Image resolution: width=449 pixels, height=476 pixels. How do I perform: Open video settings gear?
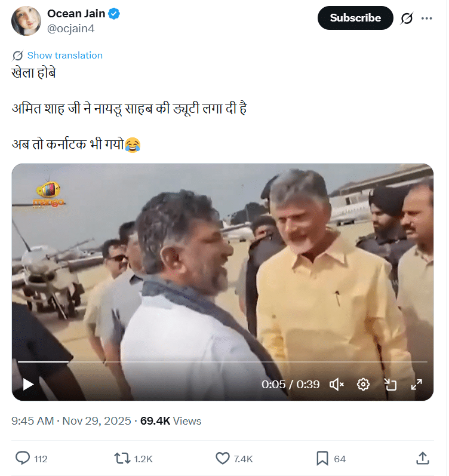(x=363, y=384)
